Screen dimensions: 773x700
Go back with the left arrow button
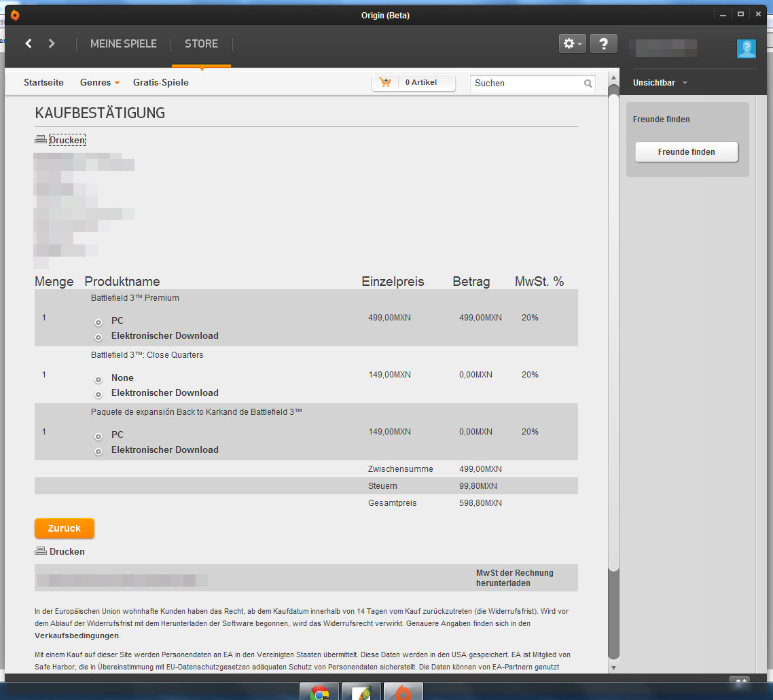click(x=29, y=43)
